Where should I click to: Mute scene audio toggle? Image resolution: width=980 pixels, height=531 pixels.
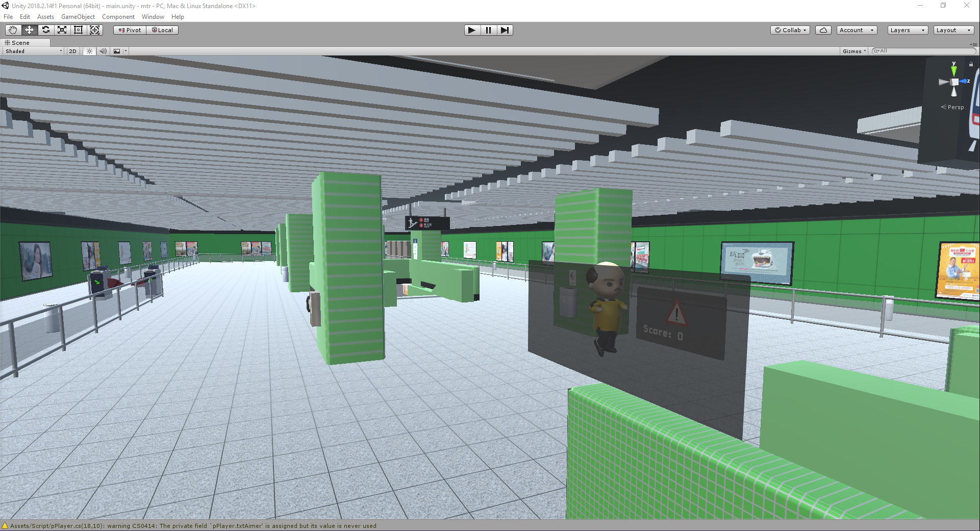click(x=103, y=51)
